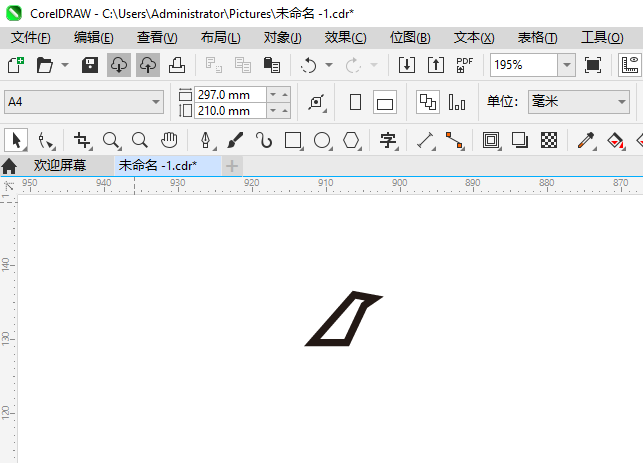Click the Open file folder icon
This screenshot has height=463, width=643.
(x=45, y=65)
